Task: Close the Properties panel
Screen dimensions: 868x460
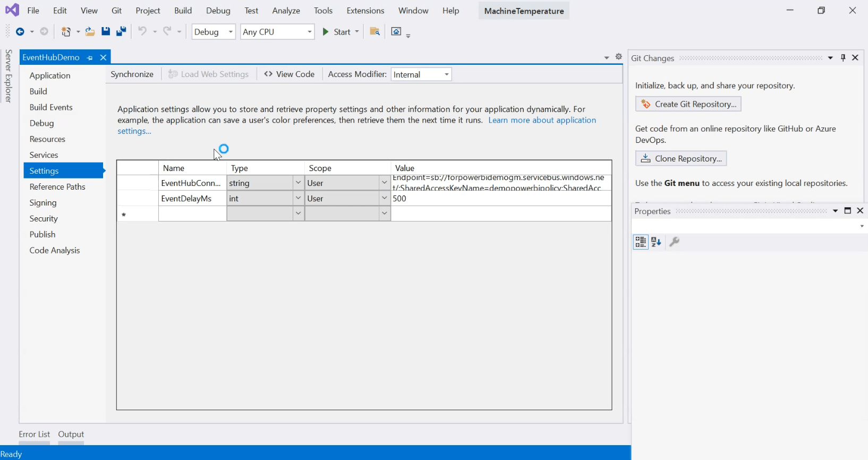Action: (x=861, y=211)
